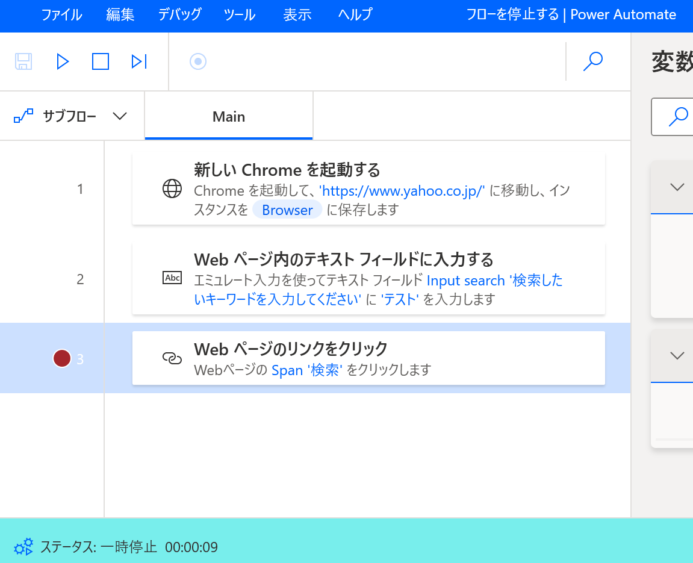Collapse the lower variables section chevron
Viewport: 693px width, 563px height.
[x=677, y=356]
